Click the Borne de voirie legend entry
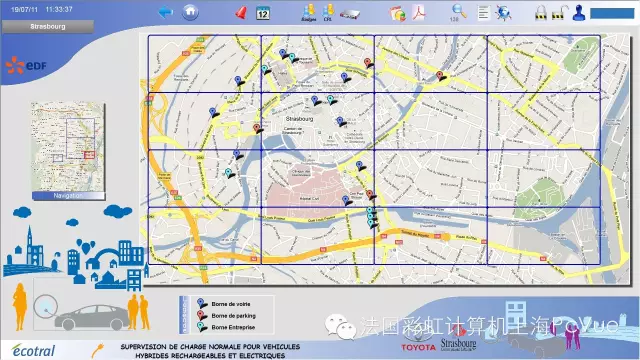 224,304
